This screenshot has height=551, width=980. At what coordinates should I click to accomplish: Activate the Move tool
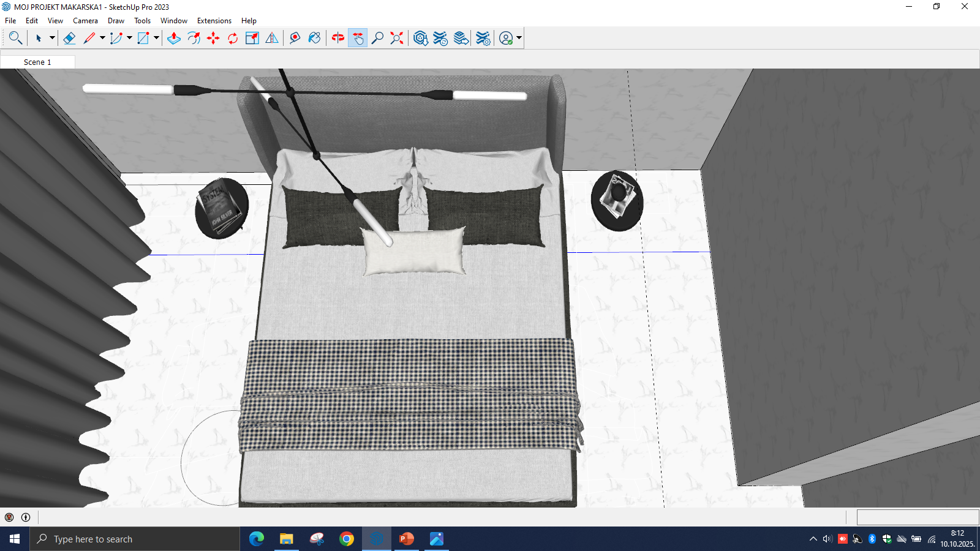click(x=213, y=38)
